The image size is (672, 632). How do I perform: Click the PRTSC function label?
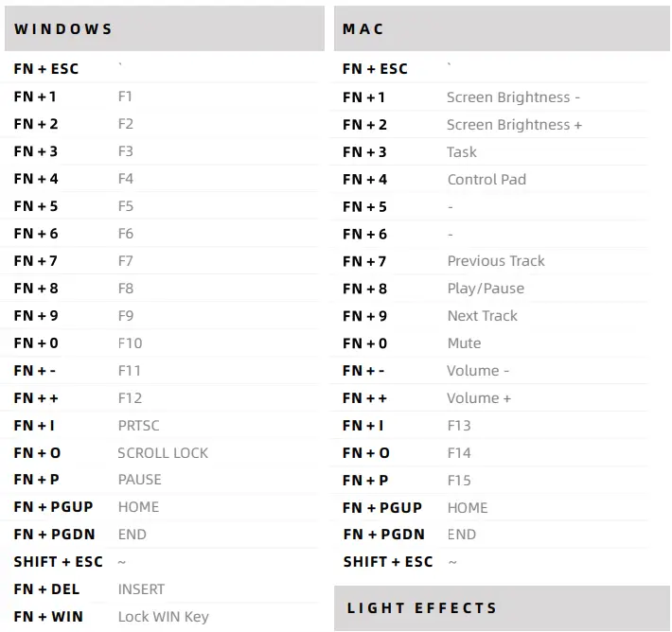coord(138,426)
